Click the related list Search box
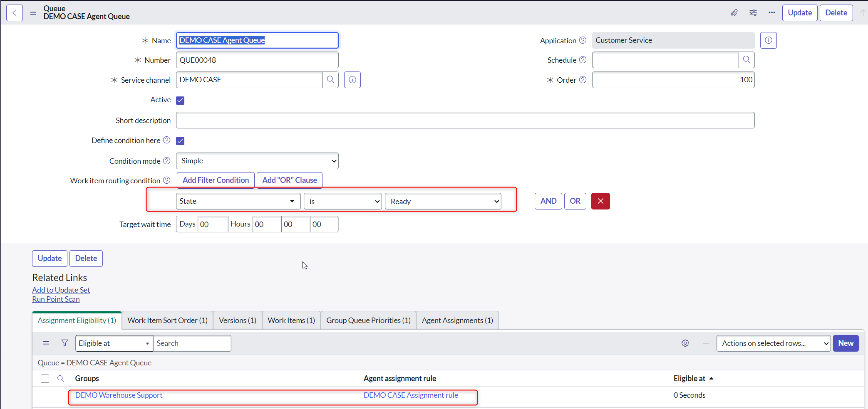Viewport: 868px width, 409px height. pos(192,343)
